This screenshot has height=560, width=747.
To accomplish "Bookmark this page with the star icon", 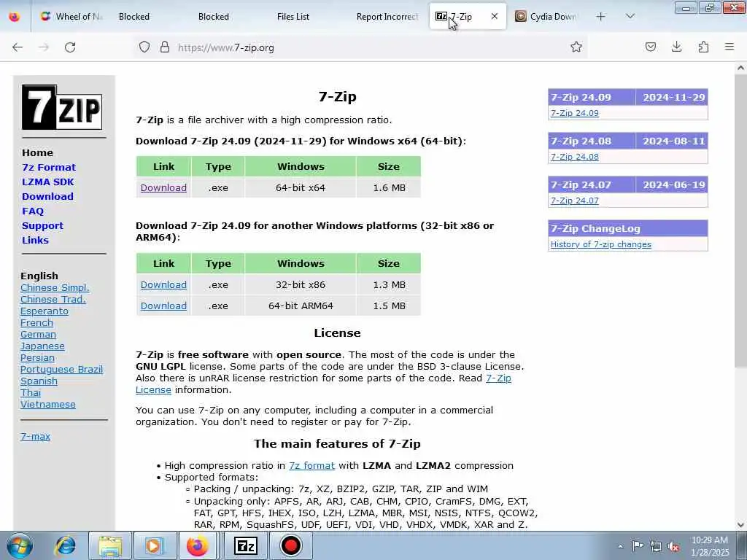I will point(576,47).
